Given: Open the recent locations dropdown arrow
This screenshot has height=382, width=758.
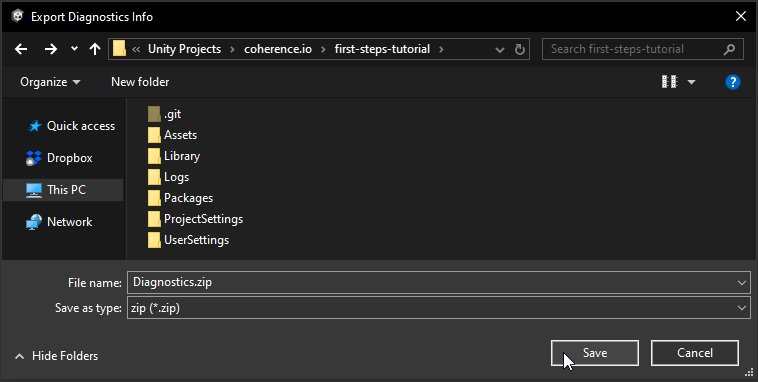Looking at the screenshot, I should (74, 49).
